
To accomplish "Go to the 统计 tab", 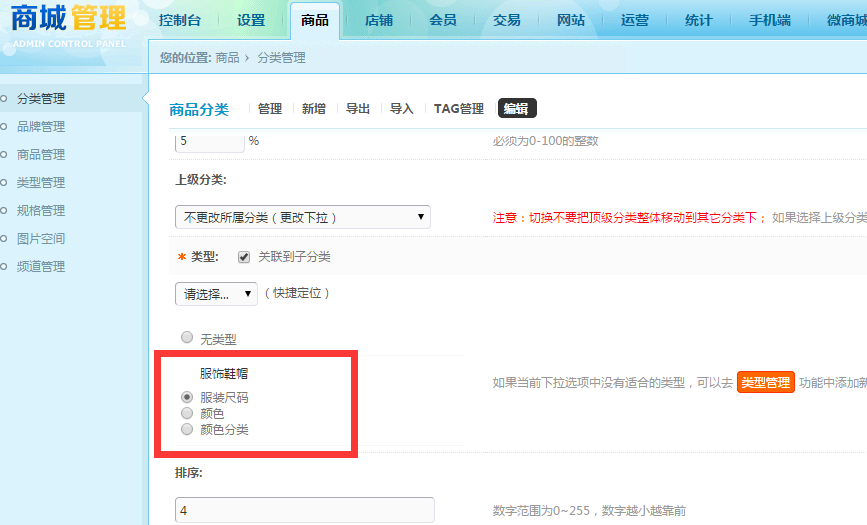I will click(x=698, y=20).
